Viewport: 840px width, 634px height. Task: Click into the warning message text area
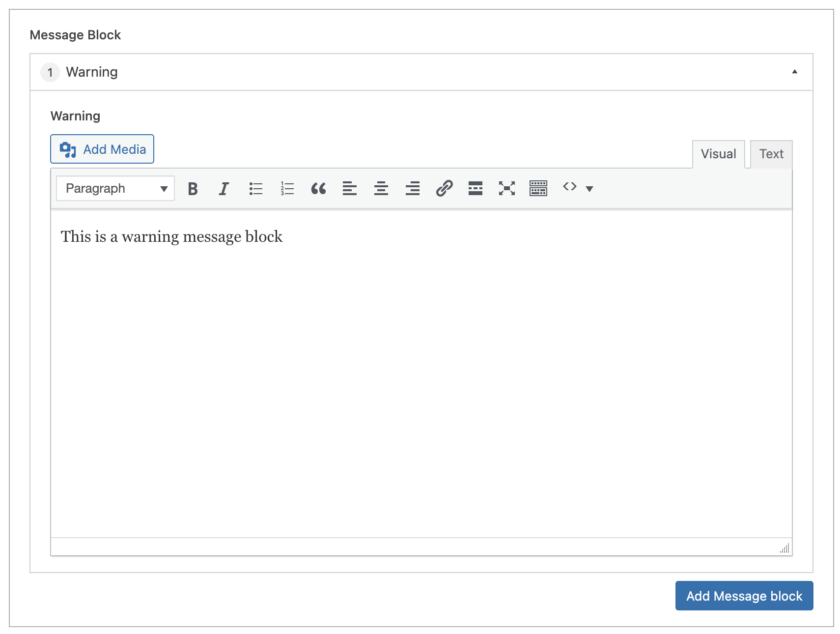421,374
